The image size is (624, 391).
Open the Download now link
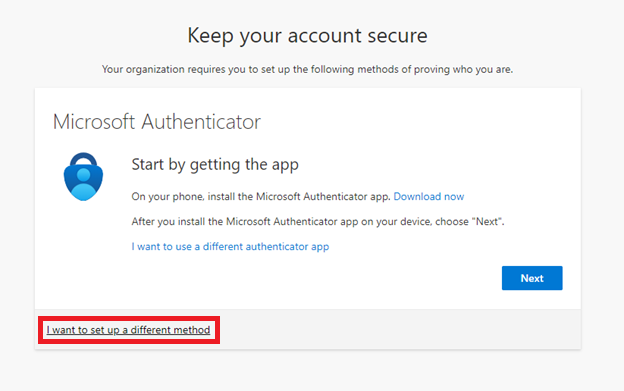pyautogui.click(x=429, y=196)
